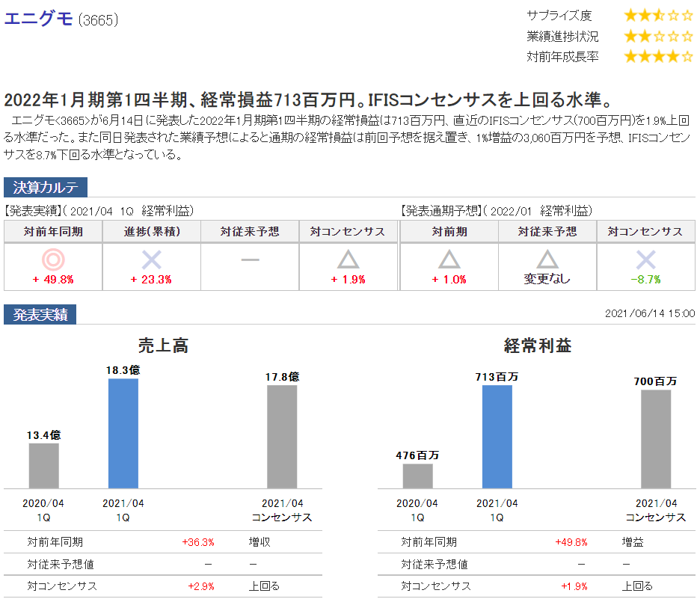Image resolution: width=700 pixels, height=602 pixels.
Task: Click the blue 713百万 profit bar
Action: click(x=497, y=437)
